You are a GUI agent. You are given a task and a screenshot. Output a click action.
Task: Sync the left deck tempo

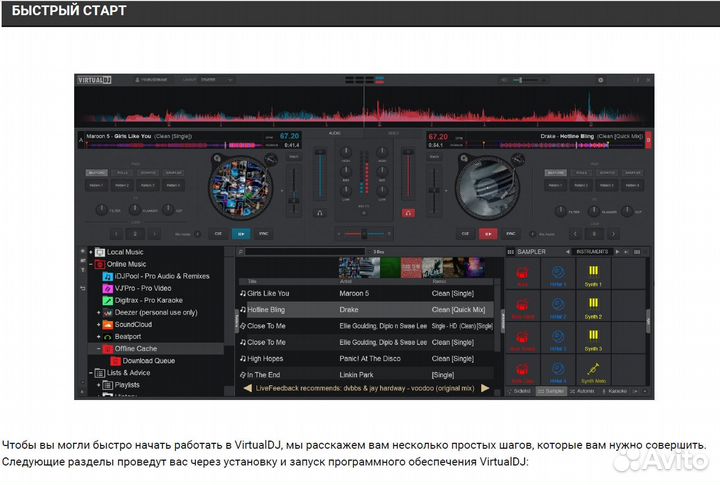tap(263, 234)
